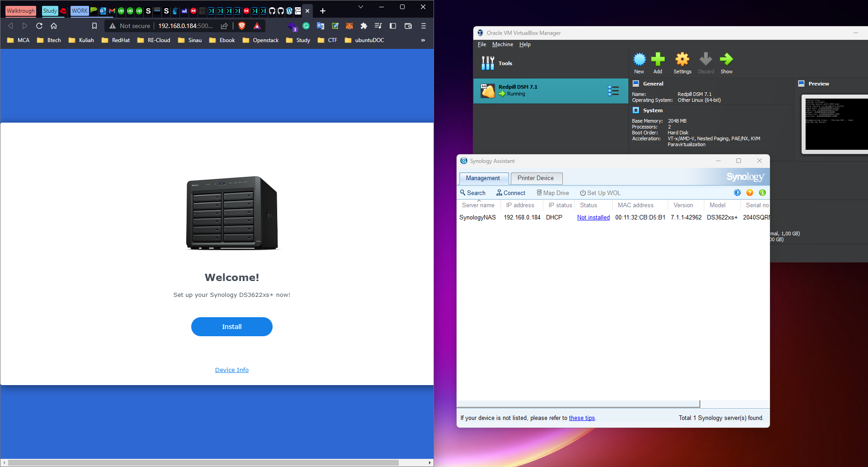Open Synology Assistant info icon
Screen dimensions: 868x467
click(763, 193)
